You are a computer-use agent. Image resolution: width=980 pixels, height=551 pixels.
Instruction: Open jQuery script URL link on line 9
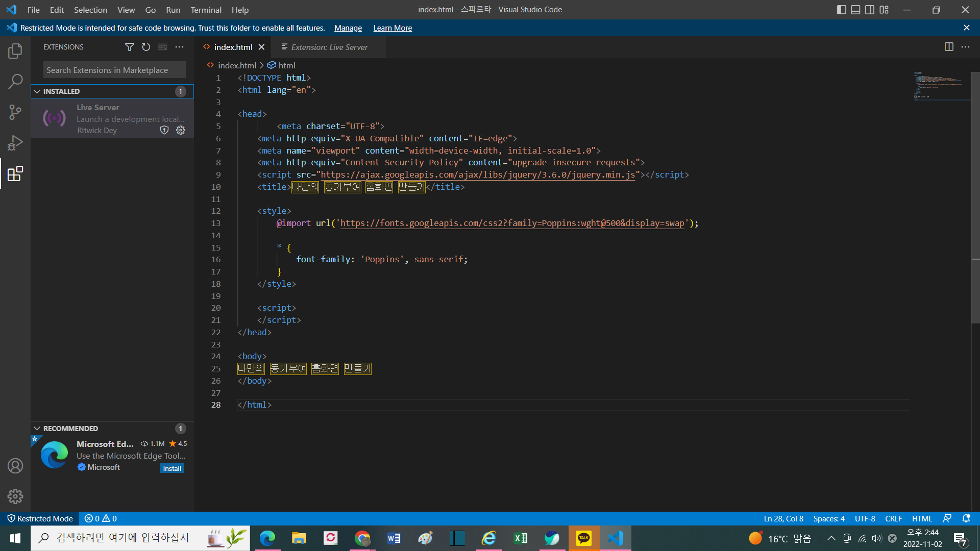pos(478,174)
